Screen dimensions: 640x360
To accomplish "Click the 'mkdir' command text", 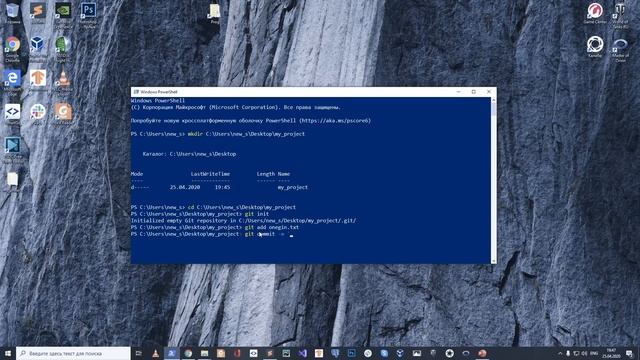I will (195, 134).
